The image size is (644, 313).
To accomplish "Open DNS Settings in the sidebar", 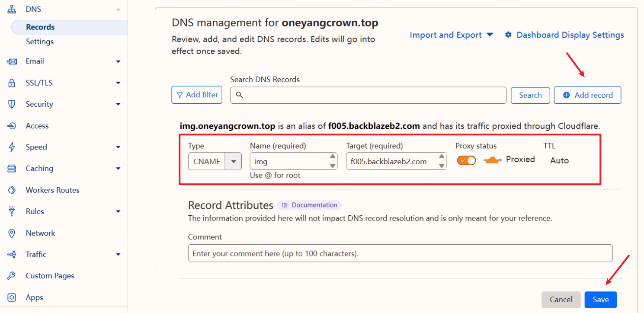I will 40,42.
